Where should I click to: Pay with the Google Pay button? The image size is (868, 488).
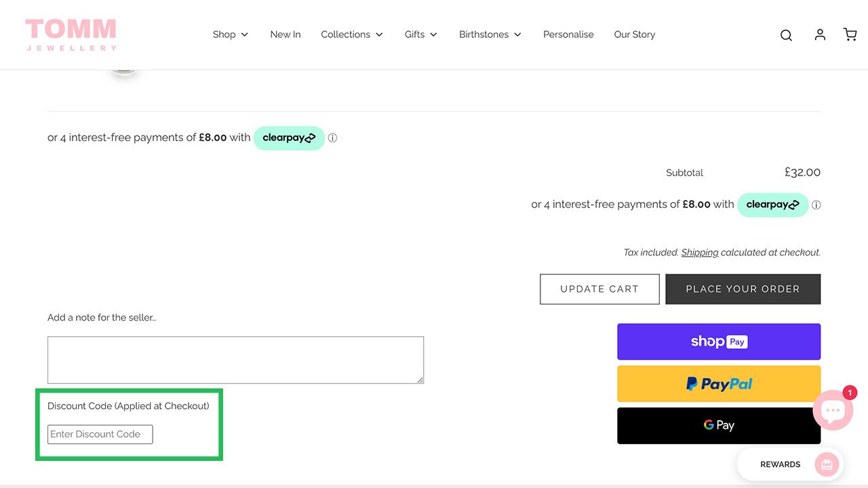(719, 426)
